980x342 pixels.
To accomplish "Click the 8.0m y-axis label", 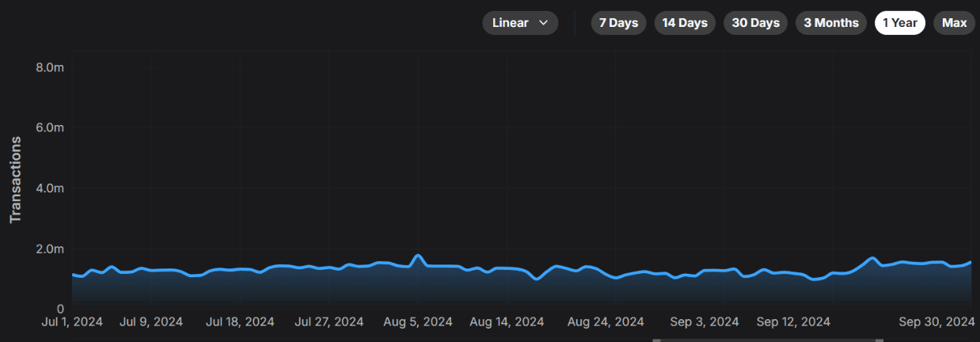I will (x=50, y=68).
